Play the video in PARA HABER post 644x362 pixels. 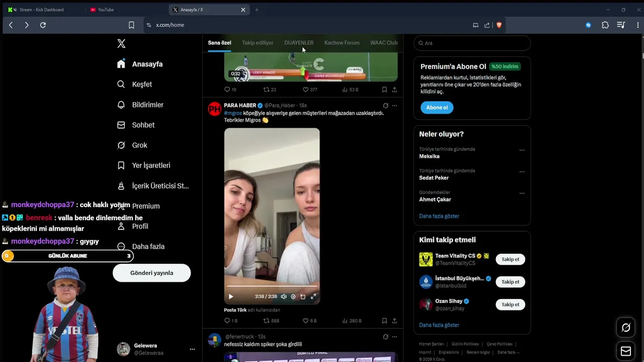[x=231, y=297]
